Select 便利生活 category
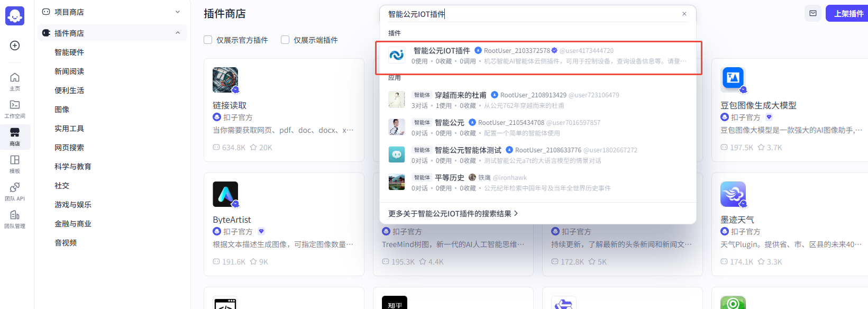 click(x=69, y=90)
